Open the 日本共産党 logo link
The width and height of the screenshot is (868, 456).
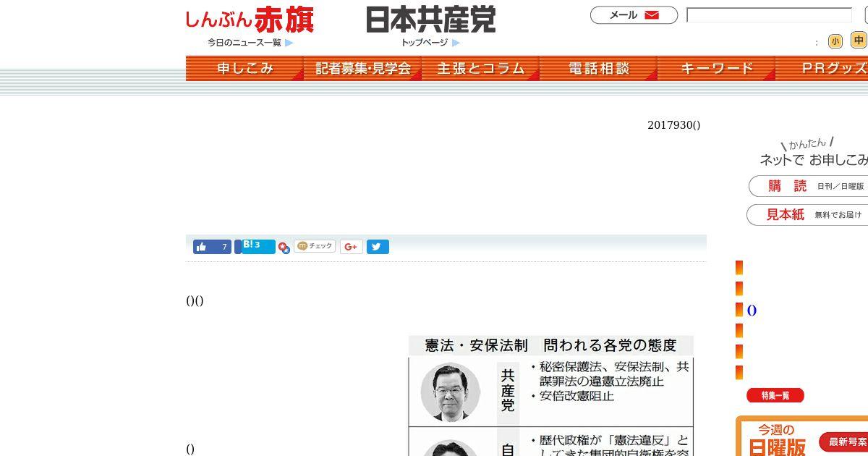pos(430,20)
